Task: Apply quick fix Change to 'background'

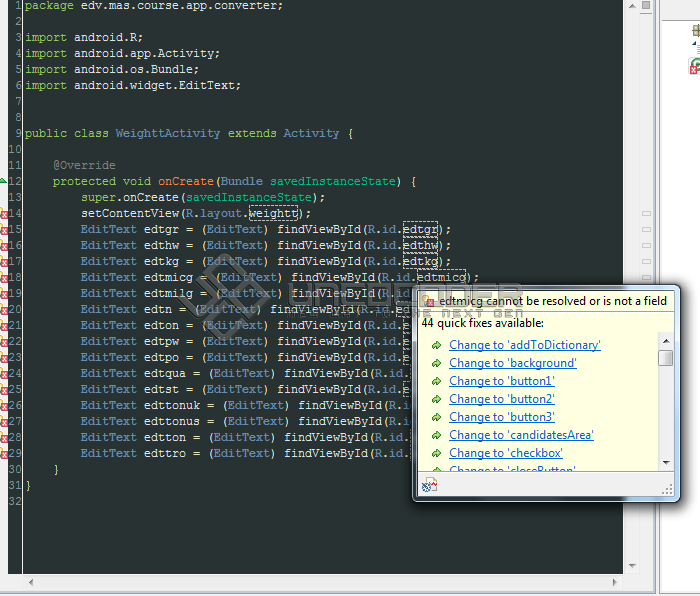Action: pyautogui.click(x=512, y=363)
